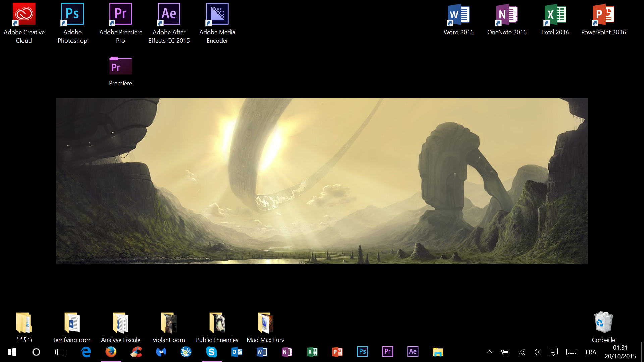644x362 pixels.
Task: Launch Adobe Photoshop from desktop shortcut
Action: click(x=72, y=23)
